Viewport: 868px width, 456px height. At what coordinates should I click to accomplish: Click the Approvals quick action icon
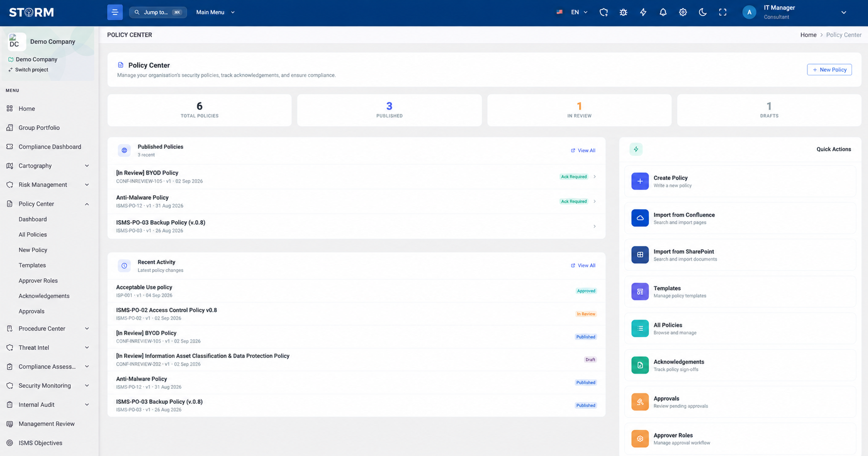tap(640, 402)
